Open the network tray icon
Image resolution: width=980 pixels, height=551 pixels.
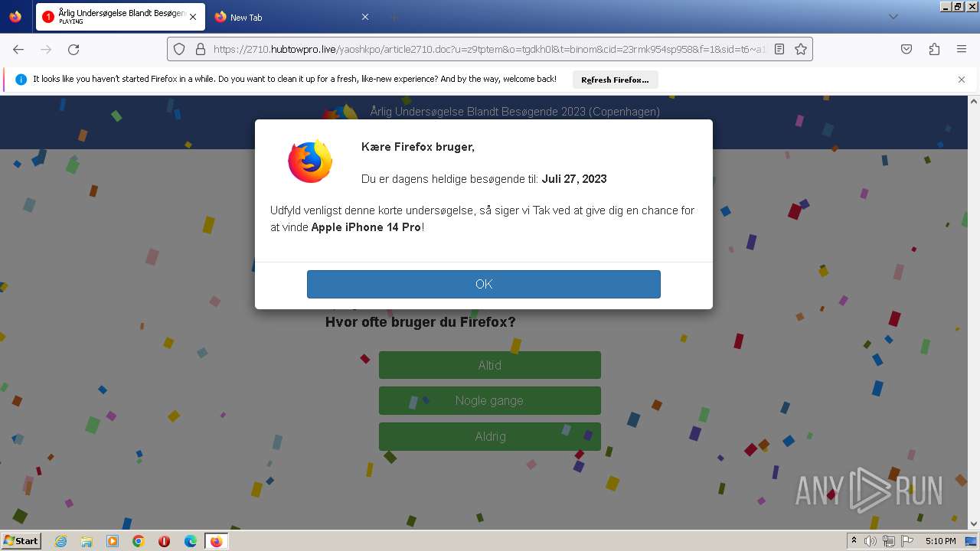click(889, 541)
